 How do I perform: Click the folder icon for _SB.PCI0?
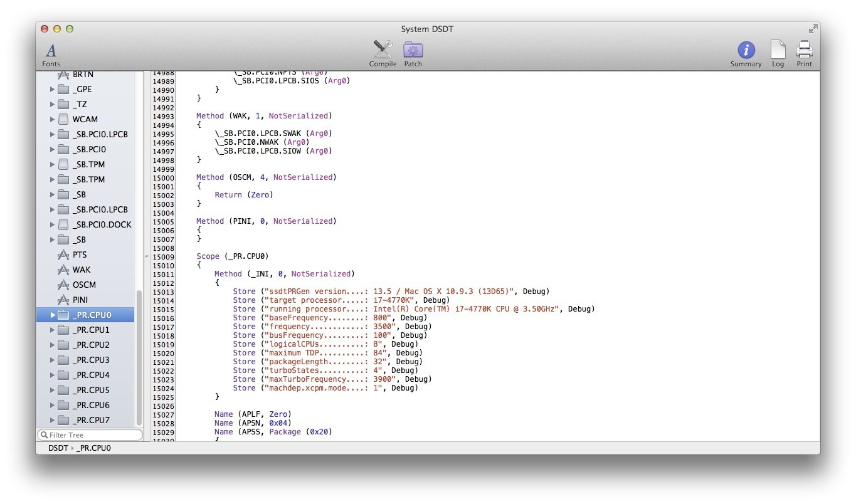63,150
